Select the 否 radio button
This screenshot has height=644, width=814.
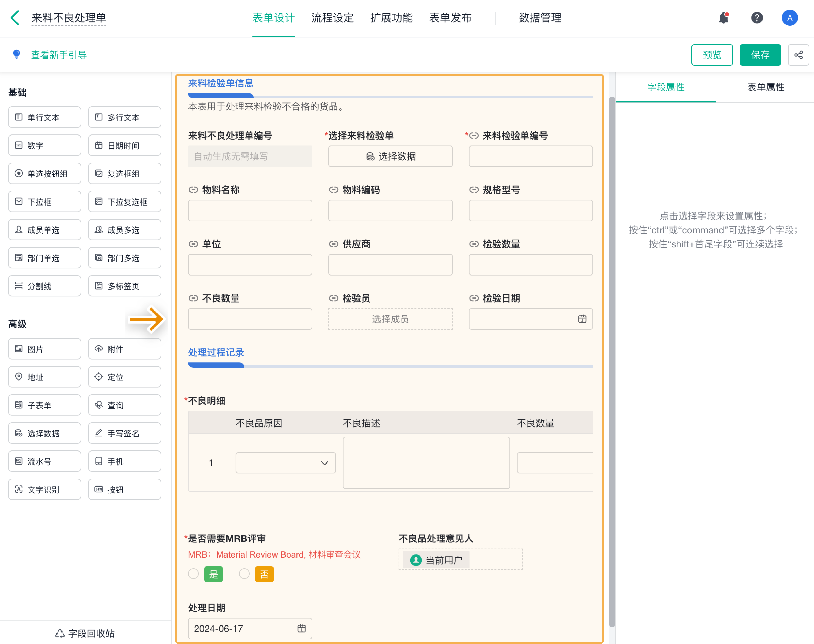click(244, 574)
